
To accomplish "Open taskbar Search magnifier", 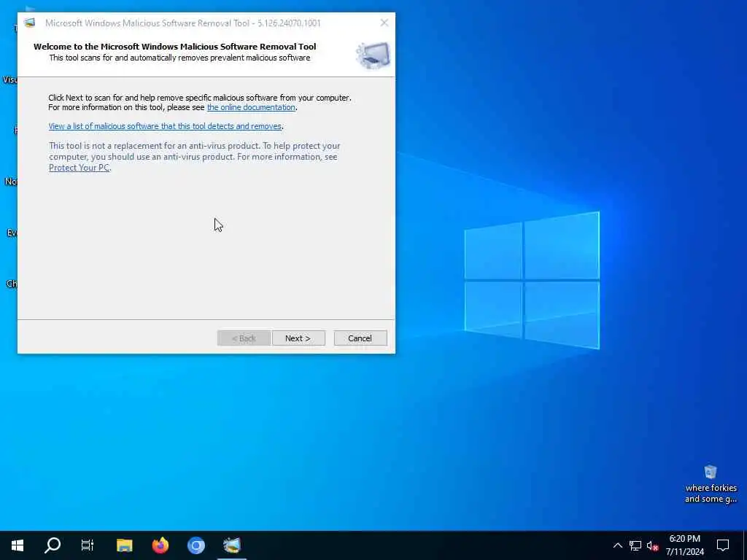I will (x=53, y=545).
